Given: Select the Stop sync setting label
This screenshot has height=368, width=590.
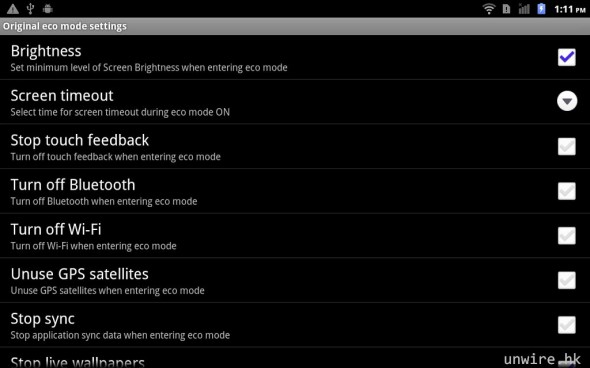Looking at the screenshot, I should click(x=43, y=319).
